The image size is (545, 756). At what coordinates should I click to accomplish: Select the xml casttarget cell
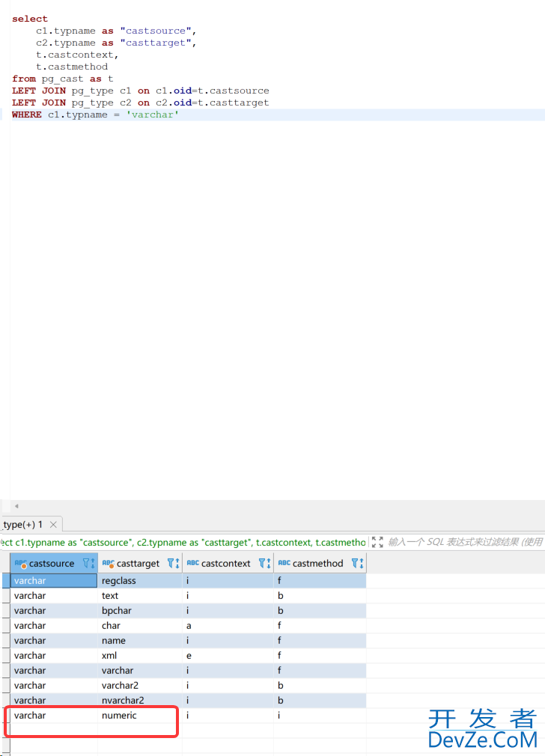[x=109, y=656]
